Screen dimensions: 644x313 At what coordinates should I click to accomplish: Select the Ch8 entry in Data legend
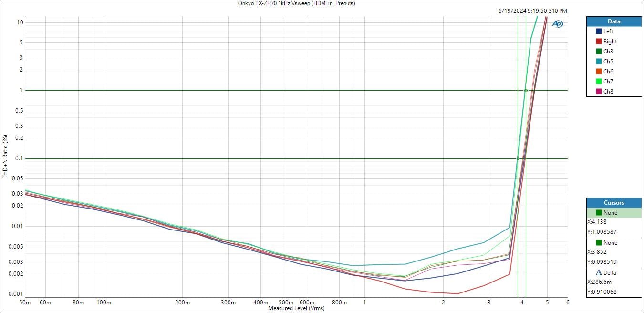608,92
